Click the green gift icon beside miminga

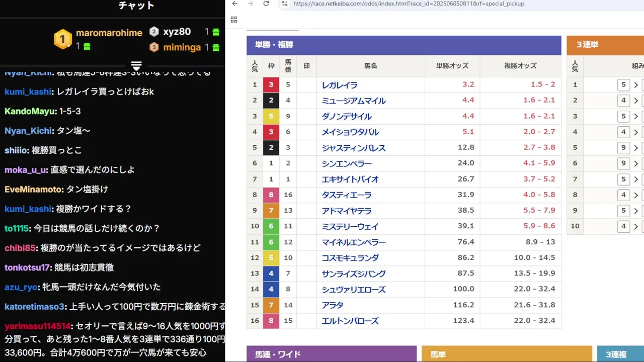(216, 48)
